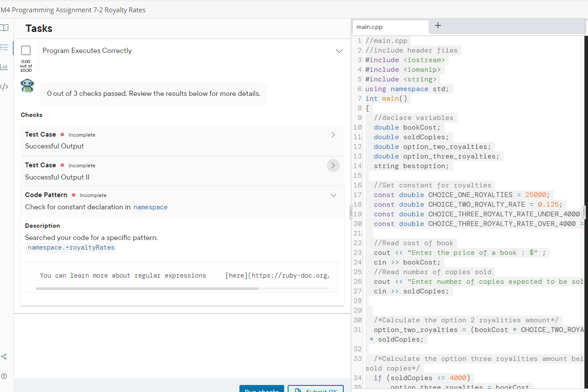Click code line 'cin >> bookCost;'
This screenshot has height=392, width=588.
click(407, 262)
